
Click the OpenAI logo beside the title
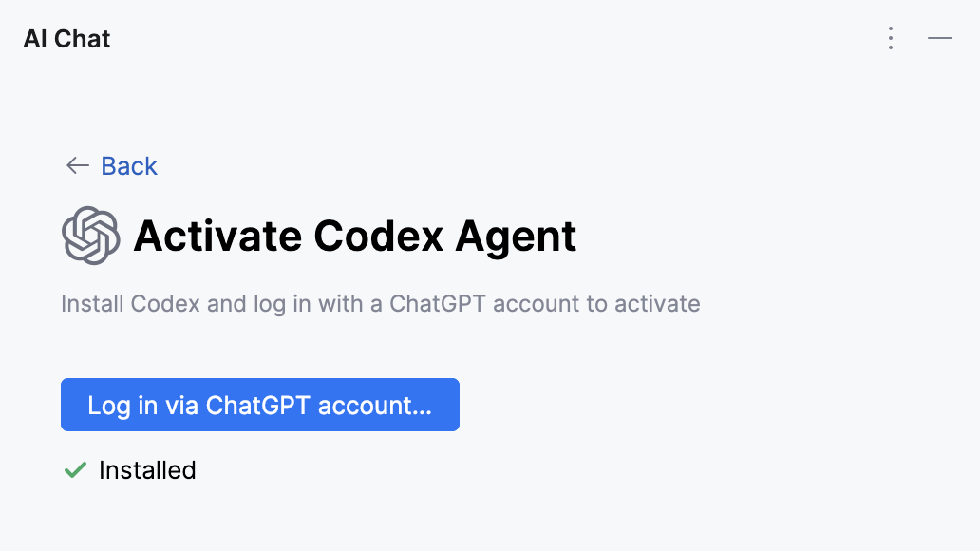pyautogui.click(x=89, y=235)
